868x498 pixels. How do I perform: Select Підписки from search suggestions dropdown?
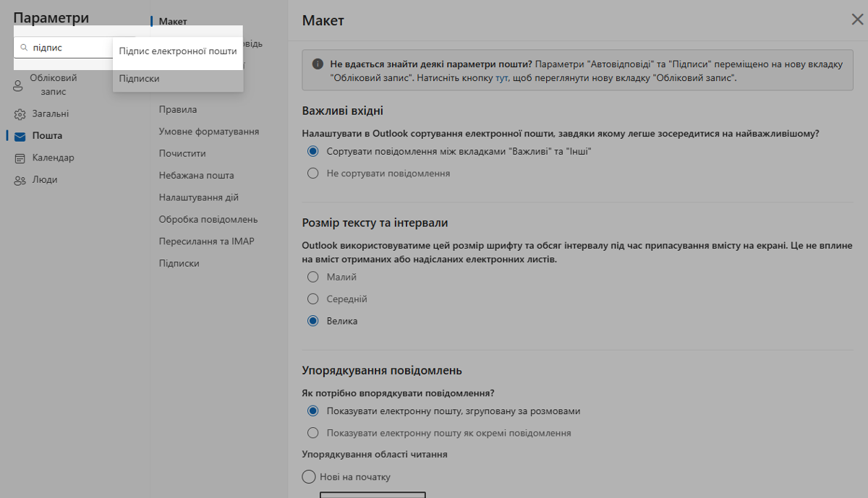click(x=140, y=79)
